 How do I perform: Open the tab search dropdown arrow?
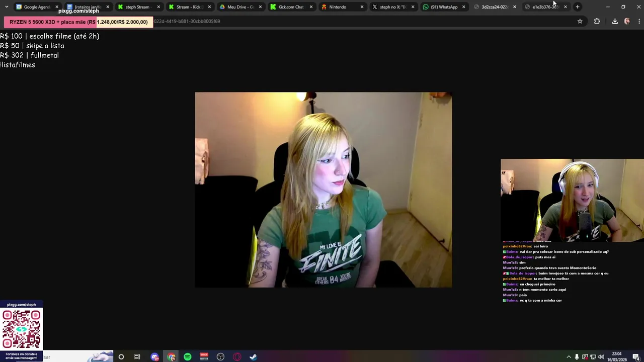tap(6, 7)
